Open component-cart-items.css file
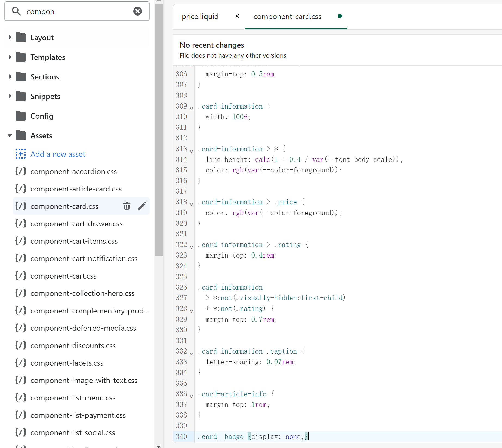This screenshot has width=502, height=448. click(x=74, y=241)
